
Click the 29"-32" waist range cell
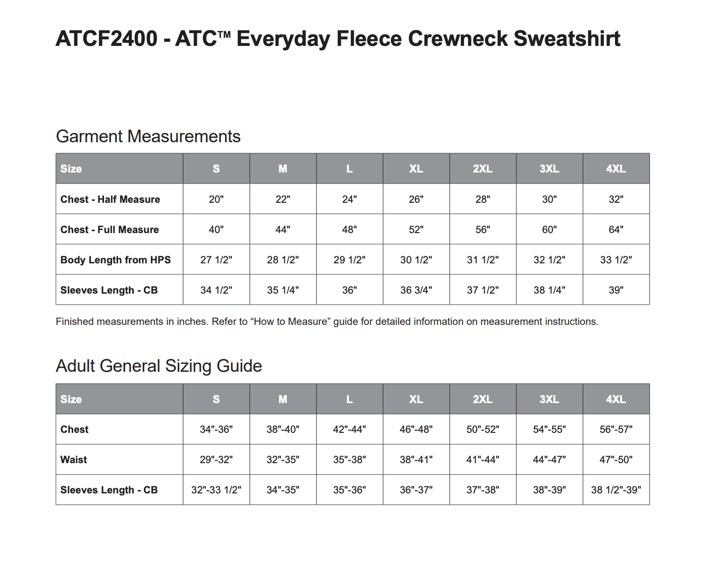click(216, 460)
